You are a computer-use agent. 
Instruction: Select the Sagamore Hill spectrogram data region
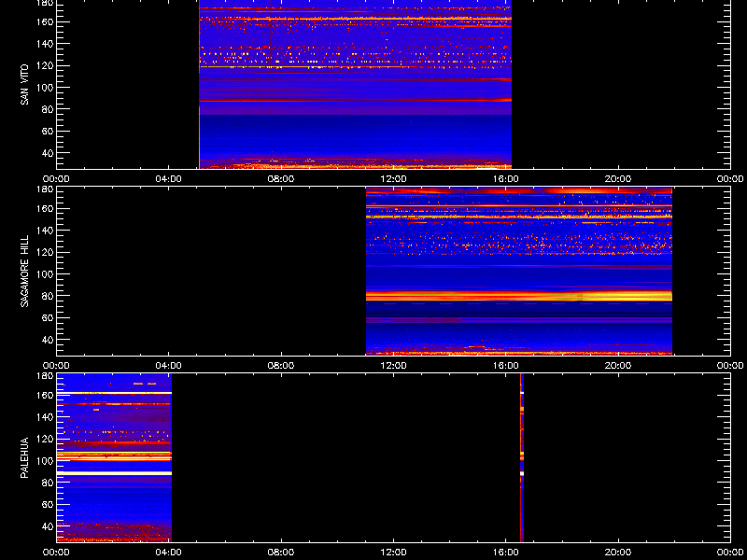point(519,271)
